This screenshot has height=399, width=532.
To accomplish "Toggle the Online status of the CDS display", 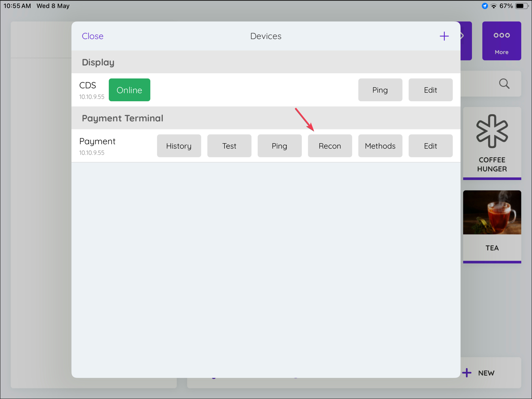I will pos(129,90).
